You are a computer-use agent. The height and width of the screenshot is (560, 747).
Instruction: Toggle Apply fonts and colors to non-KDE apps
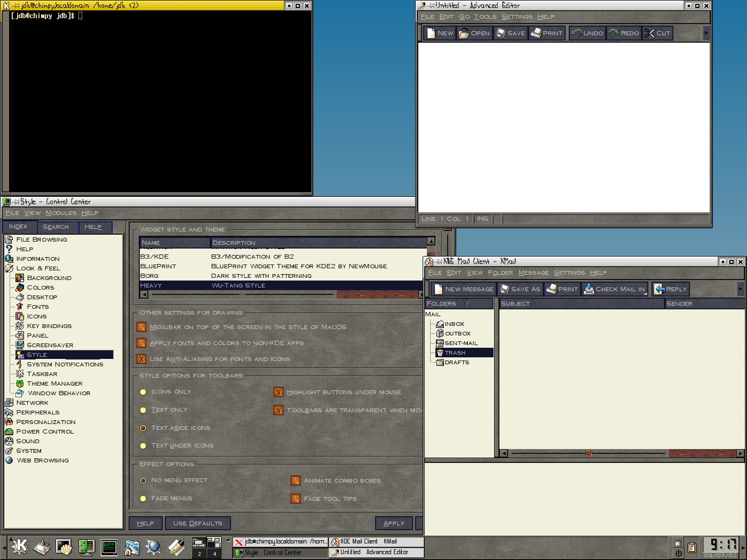click(141, 343)
